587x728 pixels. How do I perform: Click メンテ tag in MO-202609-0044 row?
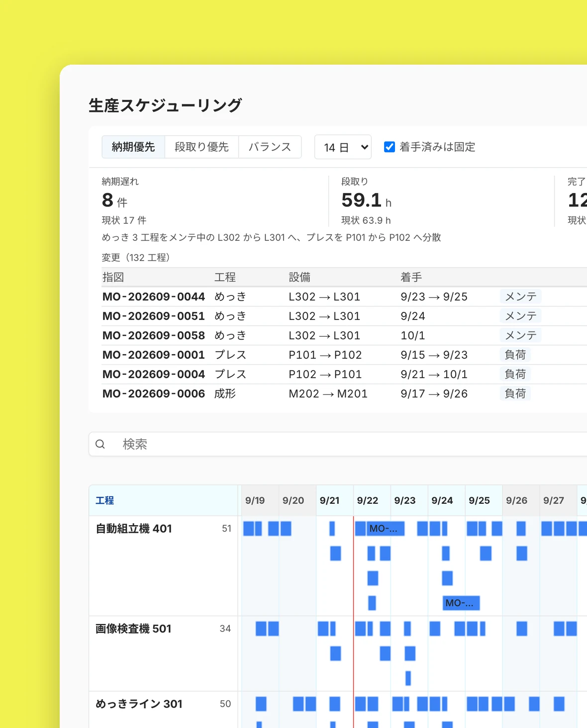click(x=521, y=297)
